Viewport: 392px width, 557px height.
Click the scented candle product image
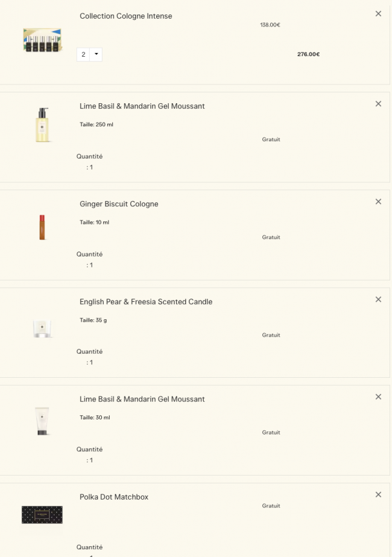click(x=42, y=328)
